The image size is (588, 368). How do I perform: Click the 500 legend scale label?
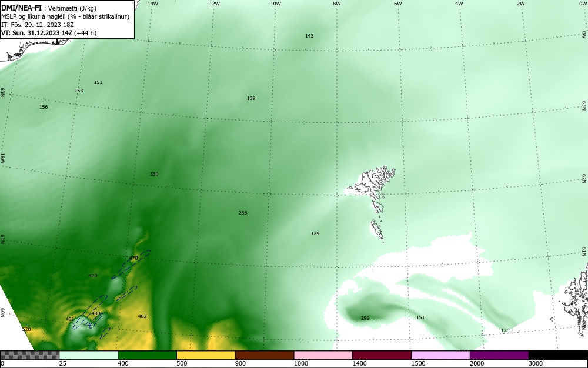point(182,363)
